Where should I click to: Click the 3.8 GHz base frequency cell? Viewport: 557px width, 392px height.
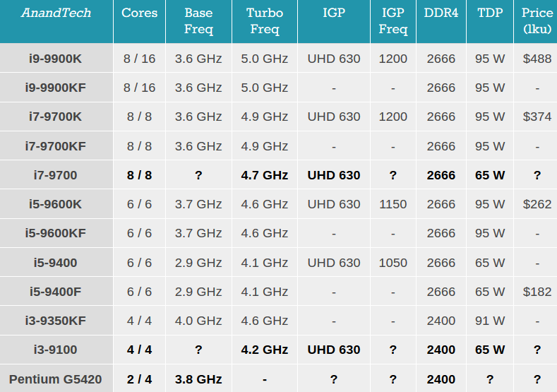198,379
